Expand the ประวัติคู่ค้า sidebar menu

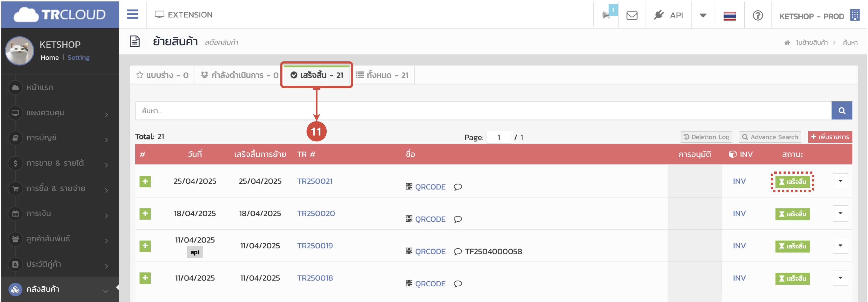60,264
